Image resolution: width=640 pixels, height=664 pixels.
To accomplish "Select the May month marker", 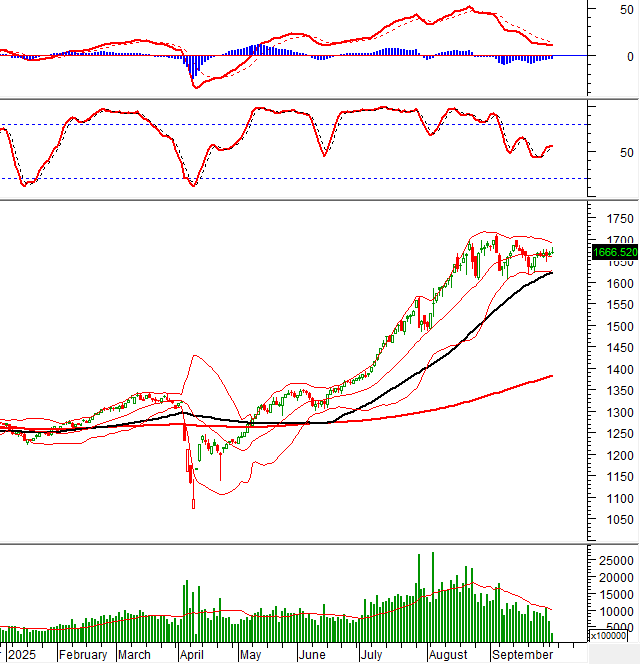I will pos(249,655).
